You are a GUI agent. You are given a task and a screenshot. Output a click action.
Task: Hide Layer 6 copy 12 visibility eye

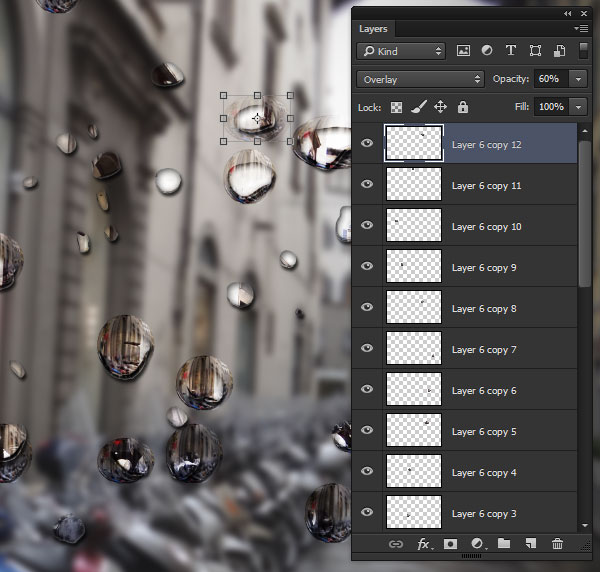coord(367,144)
